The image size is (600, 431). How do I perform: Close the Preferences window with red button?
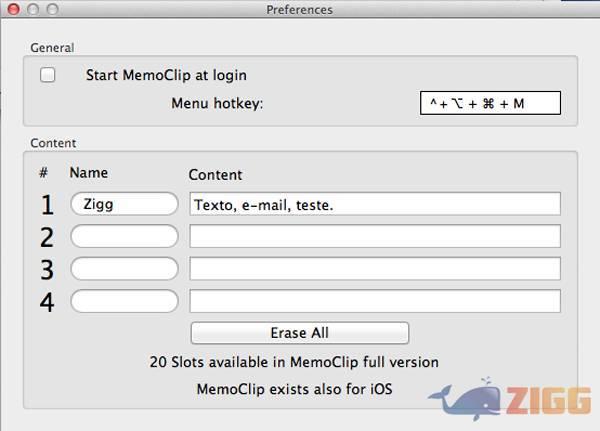[x=13, y=9]
